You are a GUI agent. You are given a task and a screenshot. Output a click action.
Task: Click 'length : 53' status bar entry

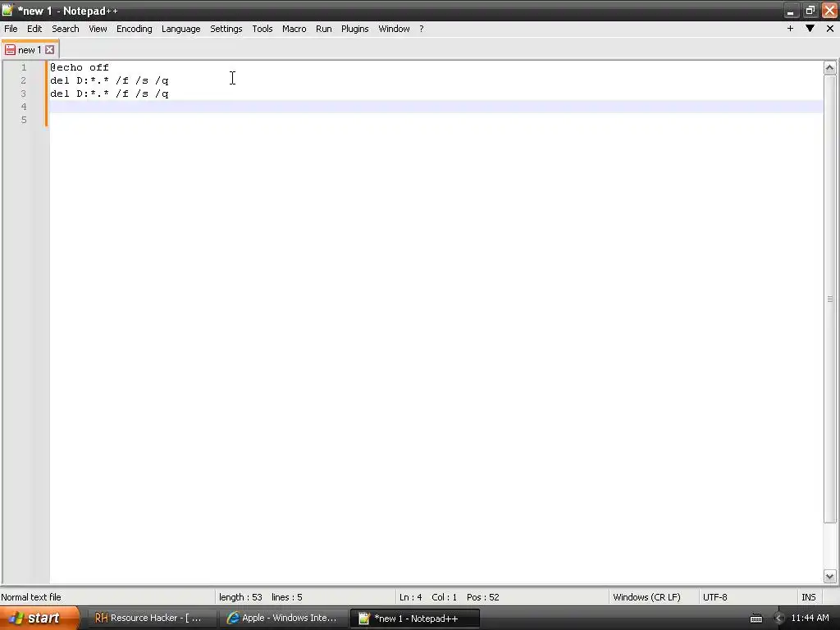tap(240, 597)
